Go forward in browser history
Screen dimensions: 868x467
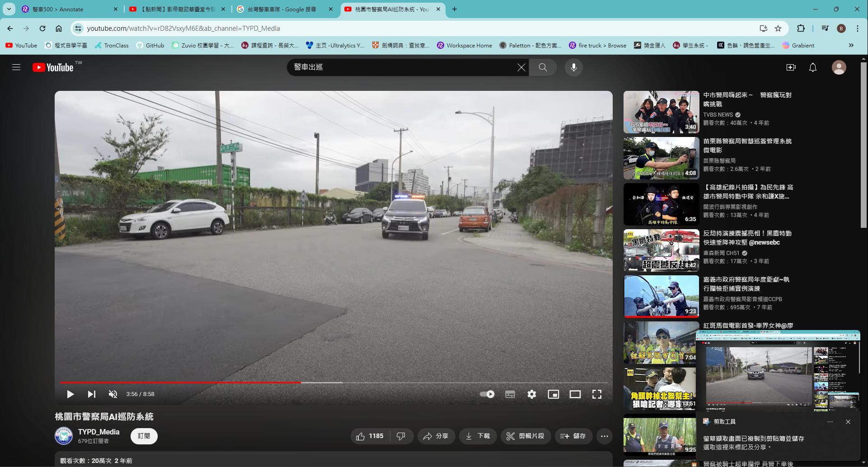[26, 28]
